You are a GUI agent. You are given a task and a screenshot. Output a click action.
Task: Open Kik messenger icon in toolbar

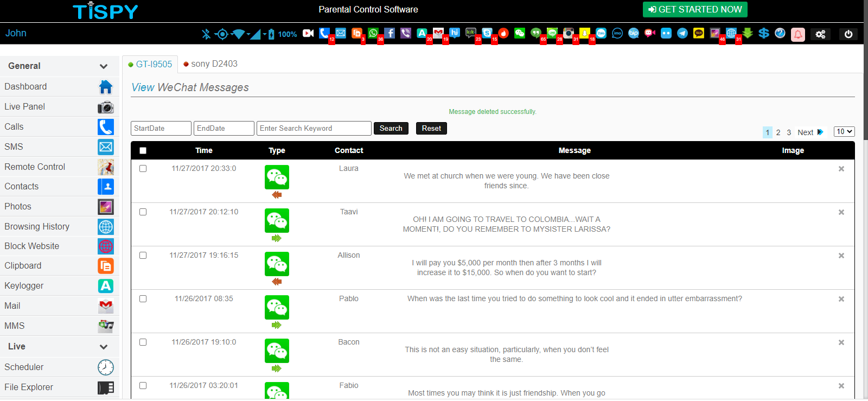(x=471, y=33)
